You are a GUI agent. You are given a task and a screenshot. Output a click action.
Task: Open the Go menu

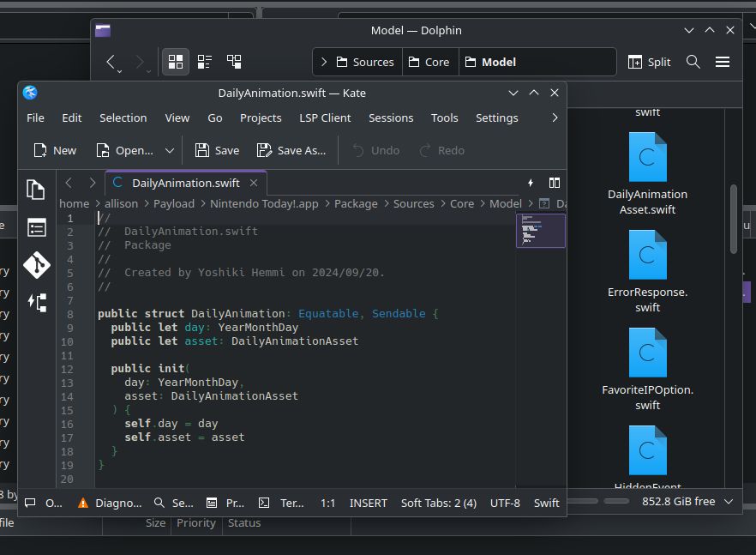[x=215, y=118]
